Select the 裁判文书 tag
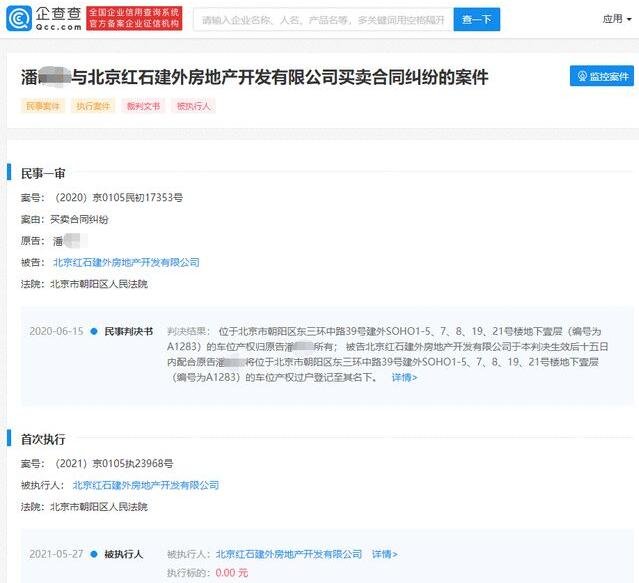This screenshot has width=639, height=583. (143, 106)
